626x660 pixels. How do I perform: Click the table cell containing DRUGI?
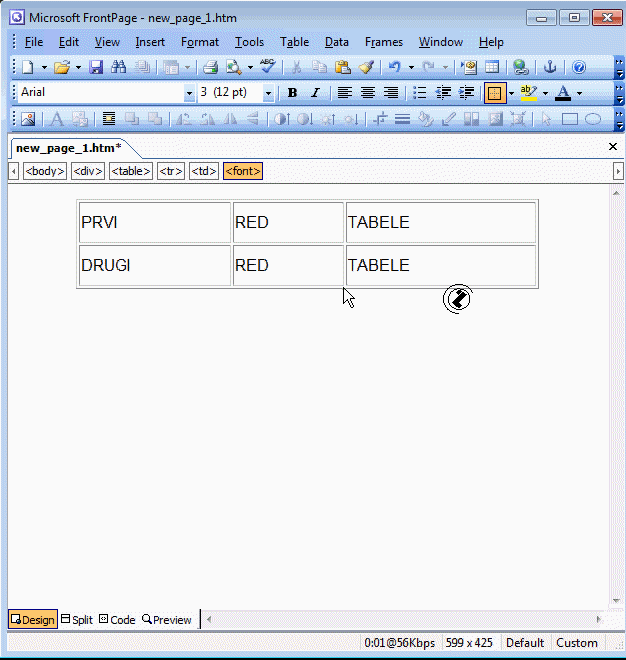coord(154,266)
